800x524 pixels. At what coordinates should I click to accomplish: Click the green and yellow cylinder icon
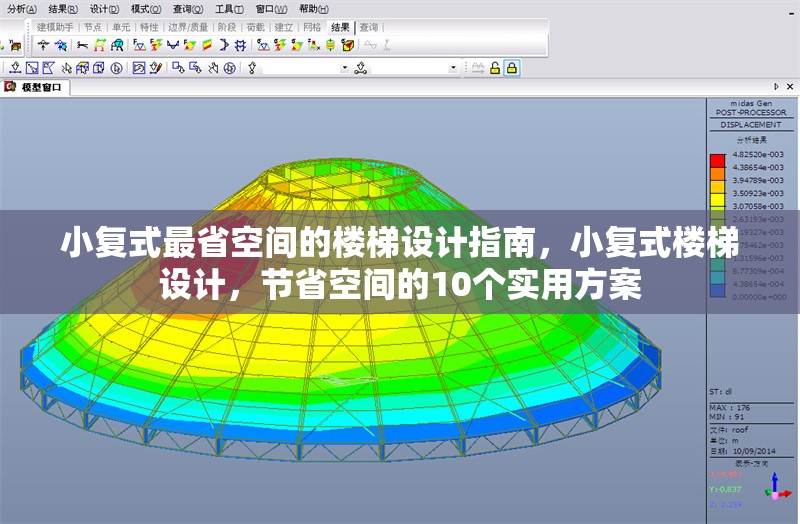330,45
